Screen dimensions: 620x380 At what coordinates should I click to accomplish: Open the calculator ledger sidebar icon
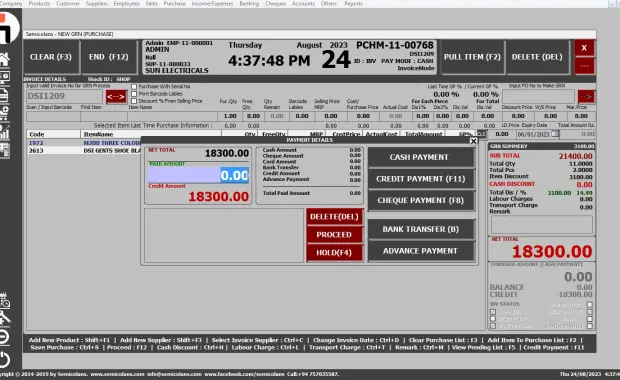[4, 150]
